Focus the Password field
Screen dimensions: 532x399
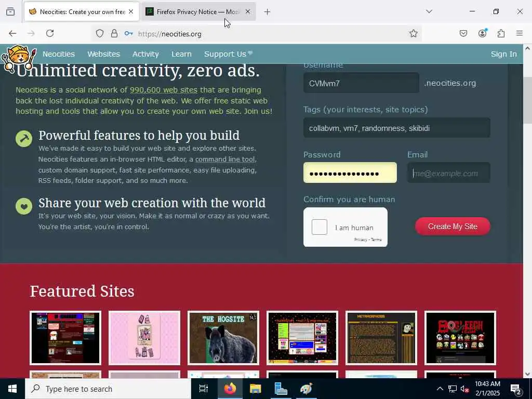tap(350, 172)
